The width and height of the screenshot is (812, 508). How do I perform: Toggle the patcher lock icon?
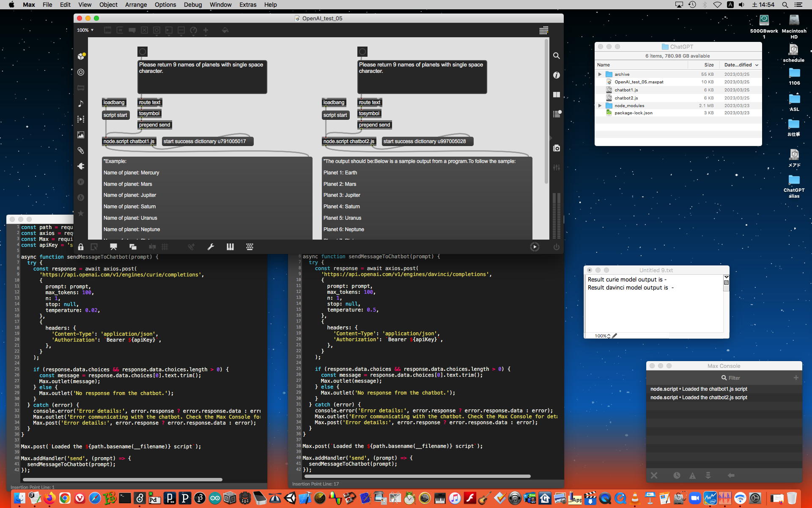(x=81, y=247)
